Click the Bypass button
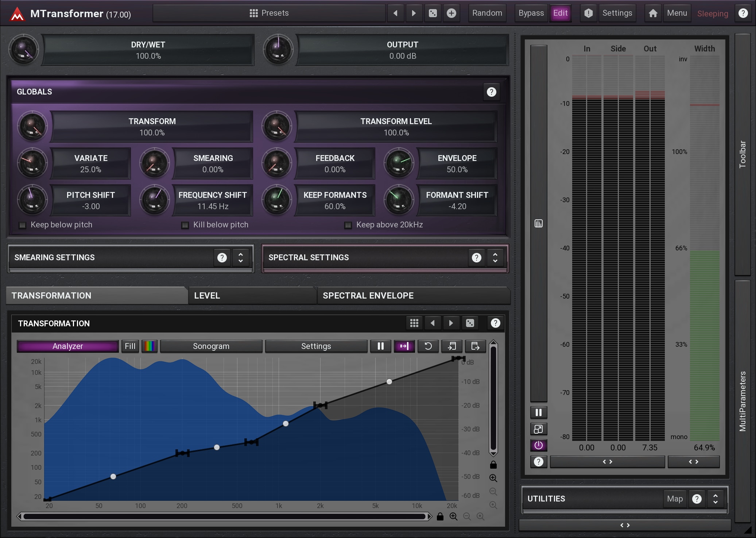Image resolution: width=756 pixels, height=538 pixels. pyautogui.click(x=531, y=14)
